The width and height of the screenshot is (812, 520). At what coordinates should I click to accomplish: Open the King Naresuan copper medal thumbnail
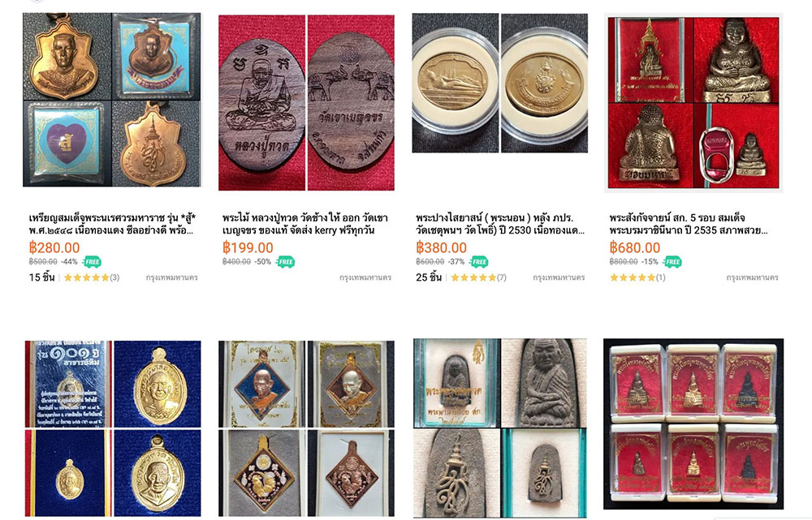click(x=112, y=100)
